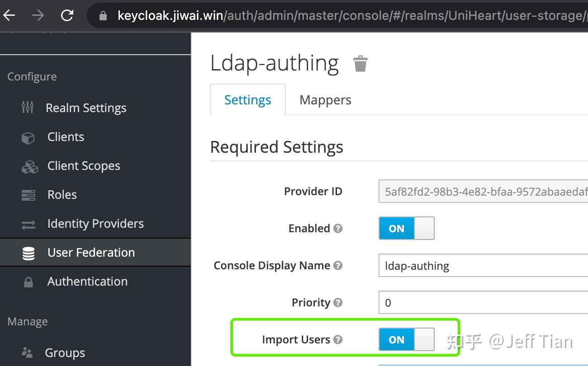Click the Client Scopes icon
The width and height of the screenshot is (588, 366).
point(29,165)
